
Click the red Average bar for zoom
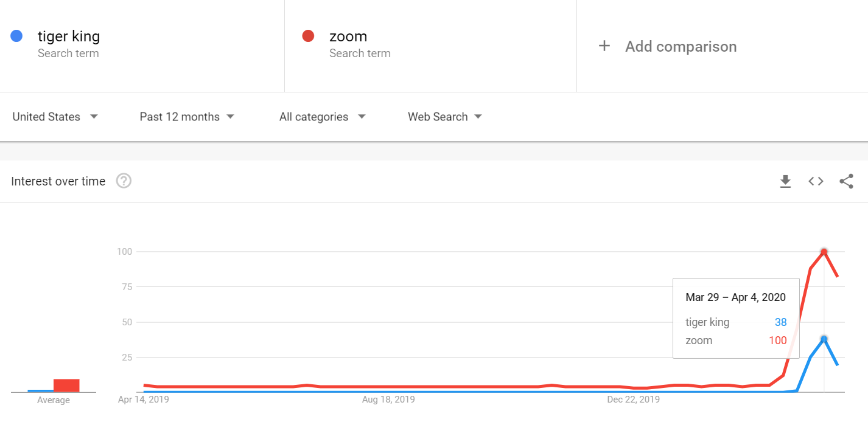tap(66, 386)
